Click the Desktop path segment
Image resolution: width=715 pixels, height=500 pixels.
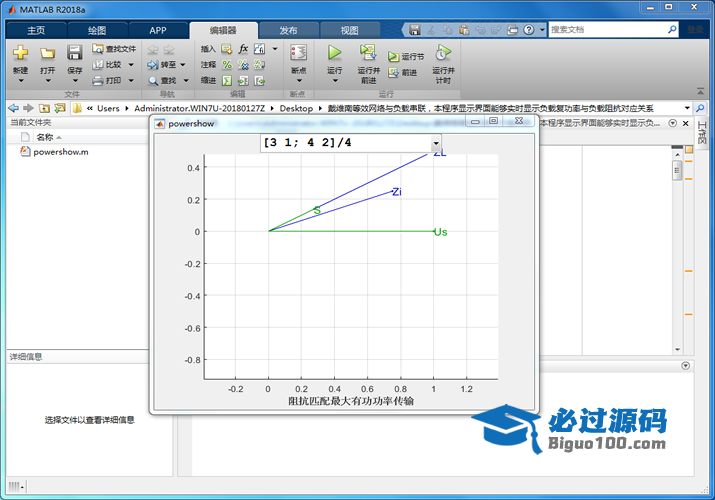296,108
